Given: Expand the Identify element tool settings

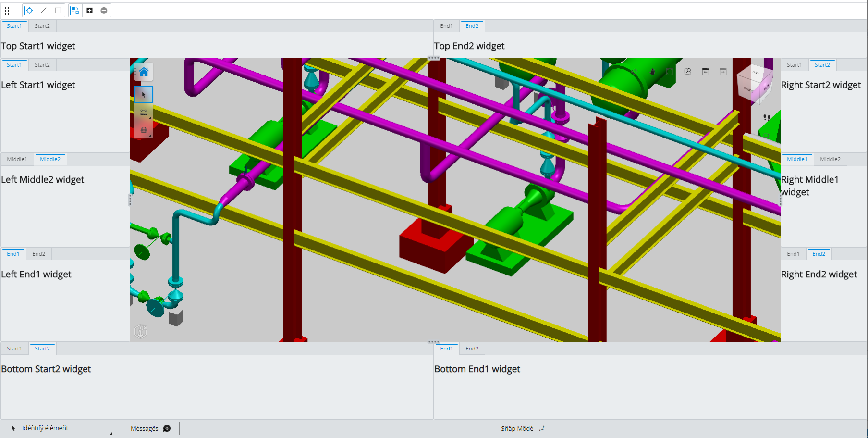Looking at the screenshot, I should 111,433.
